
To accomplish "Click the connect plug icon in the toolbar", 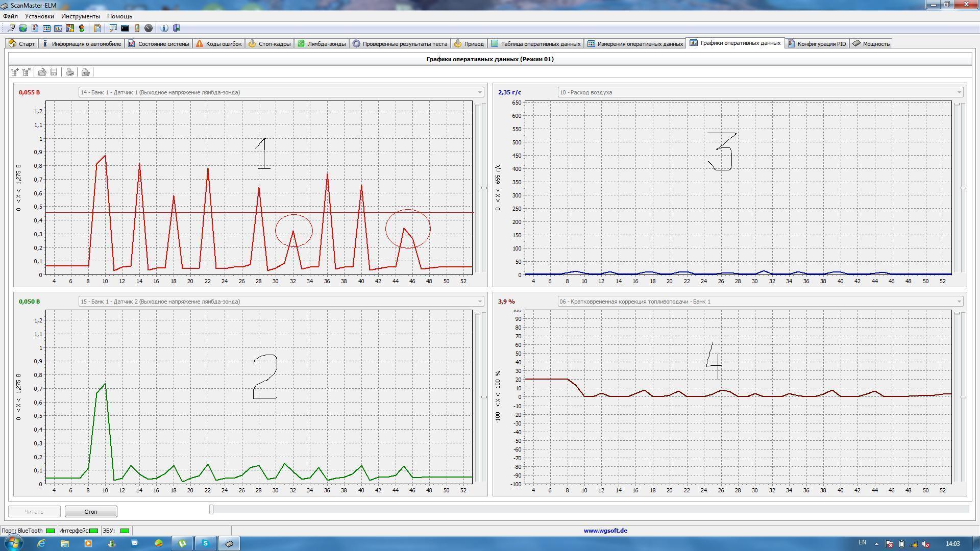I will (11, 28).
